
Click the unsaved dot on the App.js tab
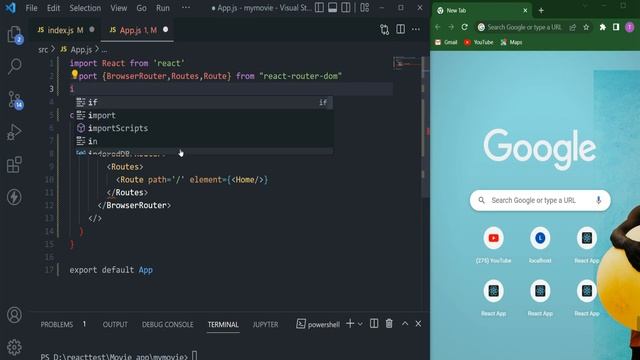(165, 29)
